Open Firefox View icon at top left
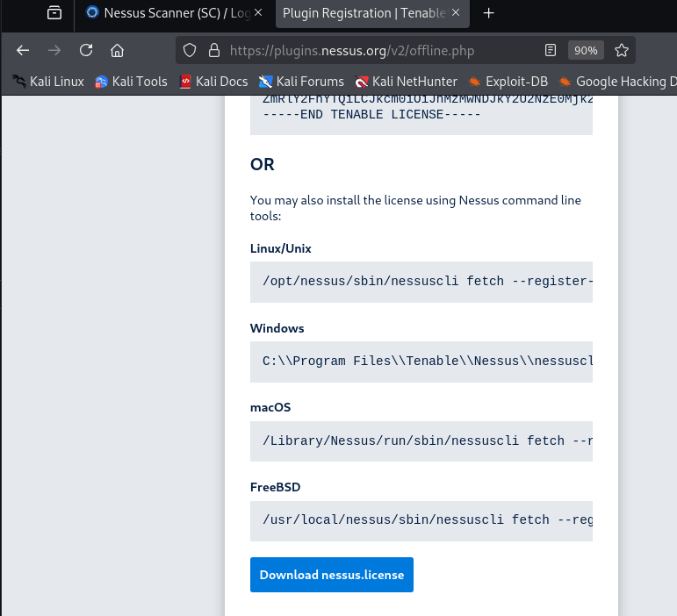677x616 pixels. (55, 13)
